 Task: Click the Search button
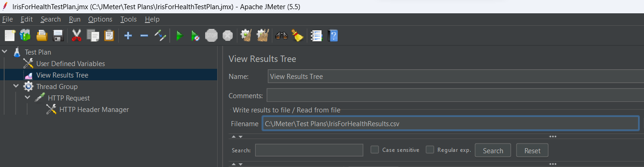pos(493,150)
